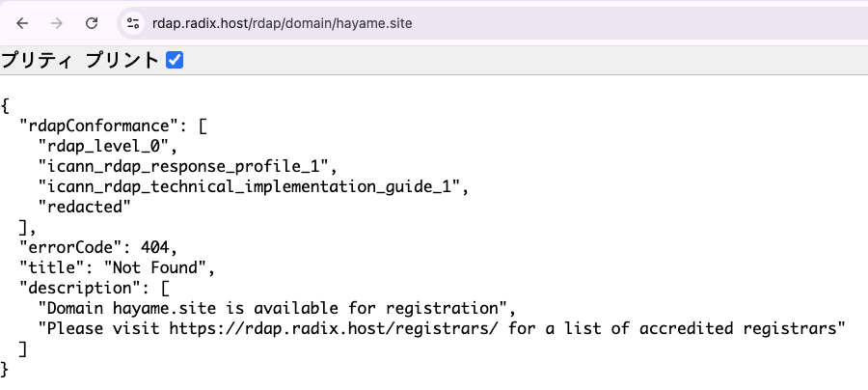Click the プリティ プリント label text
The height and width of the screenshot is (390, 868).
click(x=80, y=60)
